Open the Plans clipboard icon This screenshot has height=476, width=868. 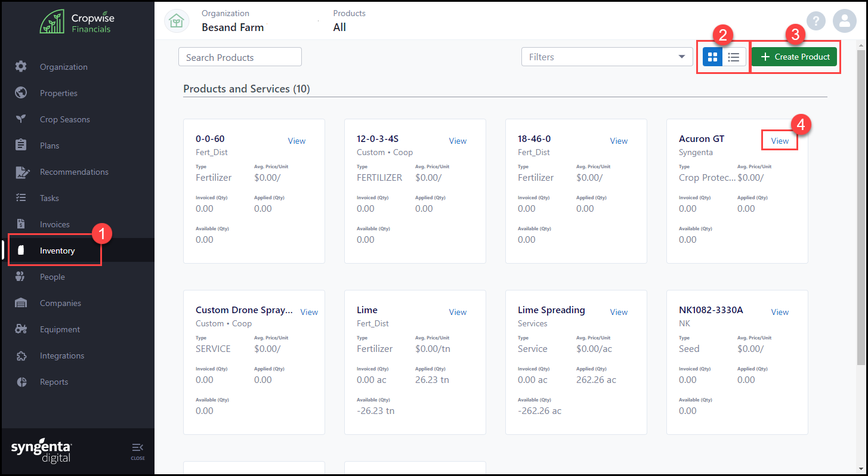coord(21,146)
